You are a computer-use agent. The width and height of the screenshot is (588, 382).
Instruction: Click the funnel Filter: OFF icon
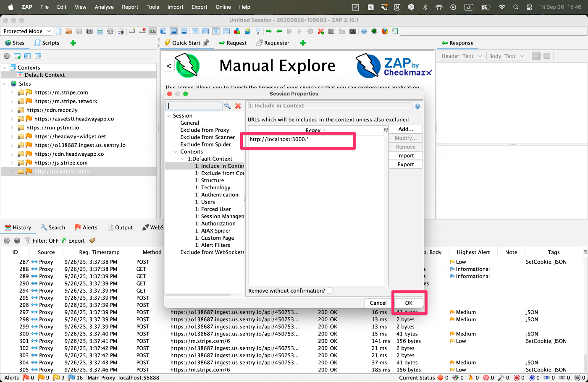tap(27, 241)
